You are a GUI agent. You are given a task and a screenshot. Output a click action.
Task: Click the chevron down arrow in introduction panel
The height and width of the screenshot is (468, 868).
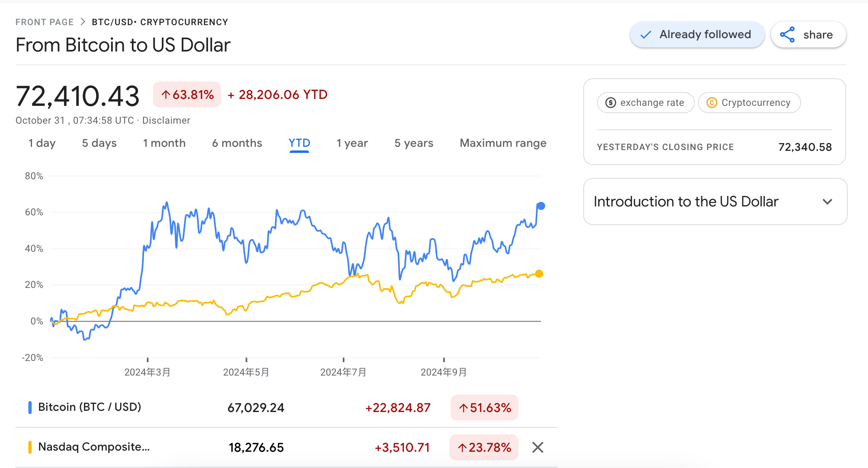[827, 202]
